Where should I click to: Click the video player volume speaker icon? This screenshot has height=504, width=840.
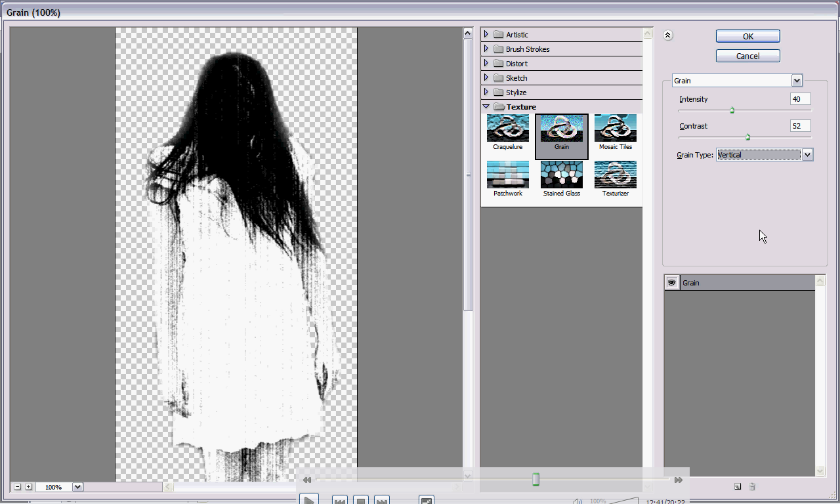577,501
